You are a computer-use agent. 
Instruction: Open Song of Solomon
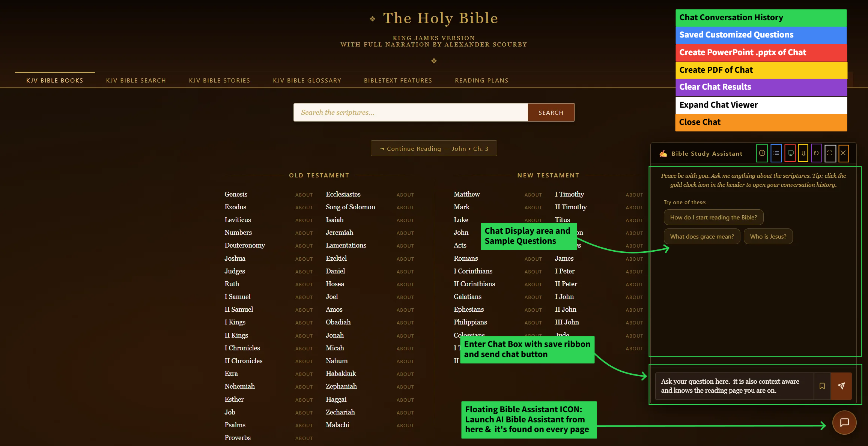351,207
